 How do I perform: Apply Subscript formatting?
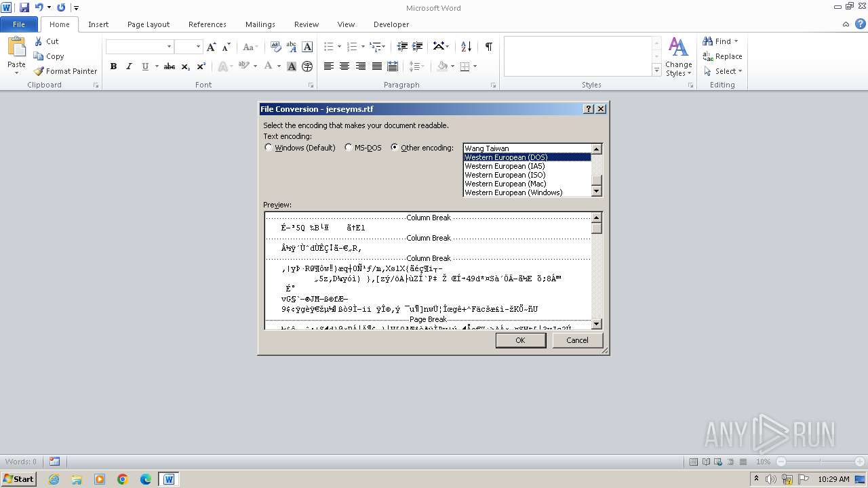[x=186, y=66]
